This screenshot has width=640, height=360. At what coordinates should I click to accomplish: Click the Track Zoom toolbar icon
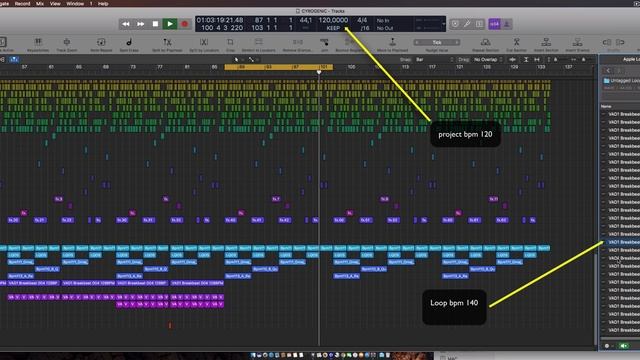coord(67,42)
